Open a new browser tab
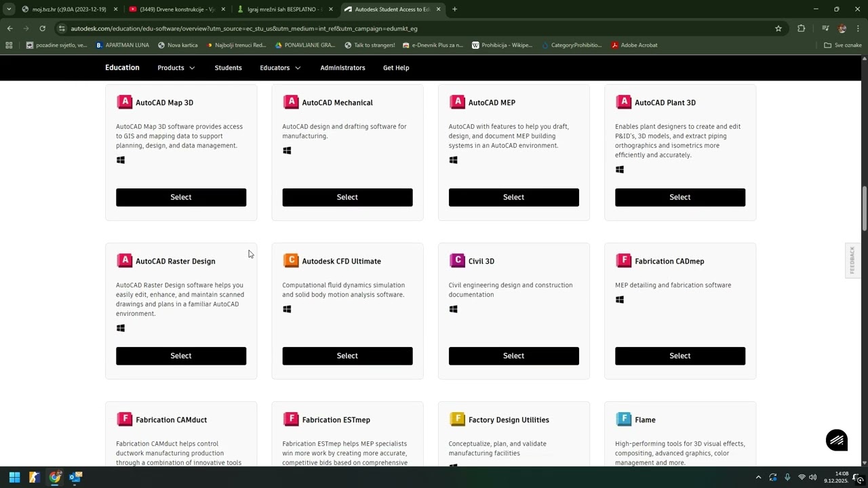868x488 pixels. click(454, 9)
